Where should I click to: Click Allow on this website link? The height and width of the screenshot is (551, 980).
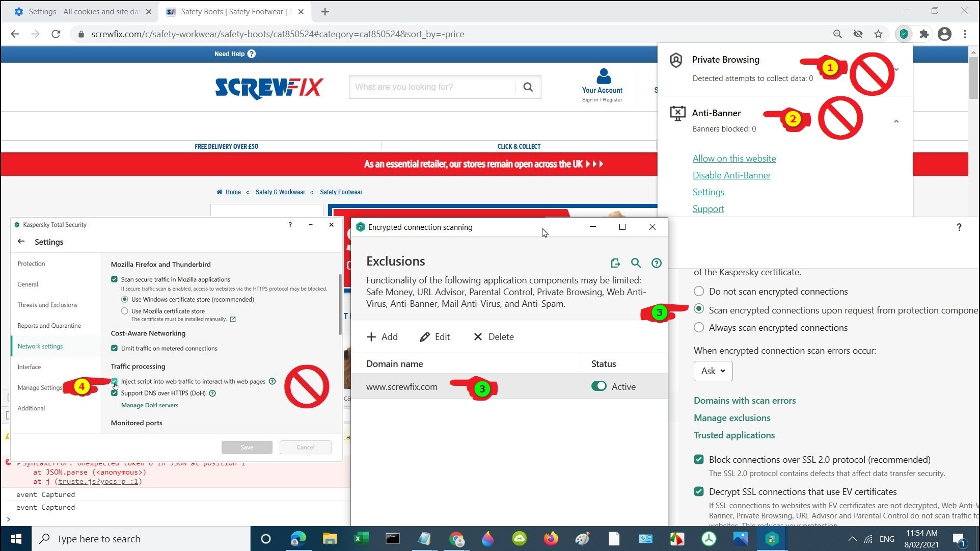734,159
